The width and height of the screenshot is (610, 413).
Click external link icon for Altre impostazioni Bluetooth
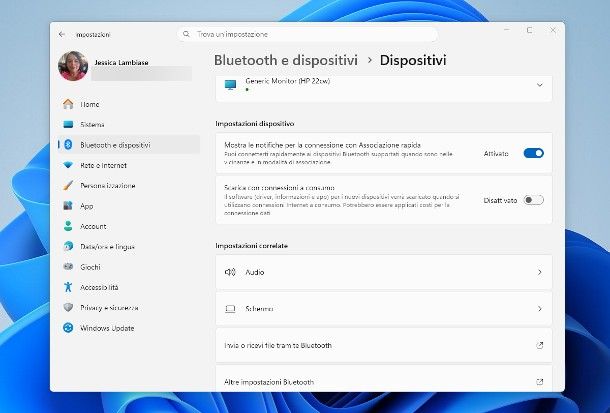click(x=540, y=382)
